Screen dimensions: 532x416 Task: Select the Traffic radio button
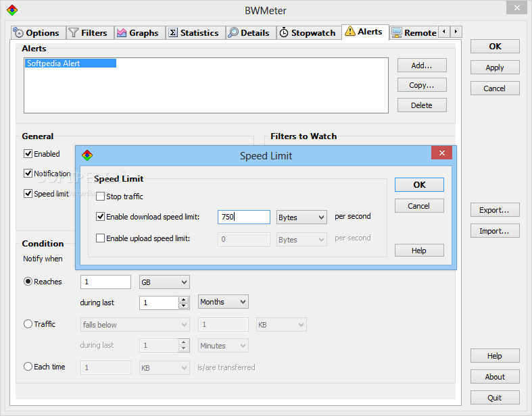[28, 323]
